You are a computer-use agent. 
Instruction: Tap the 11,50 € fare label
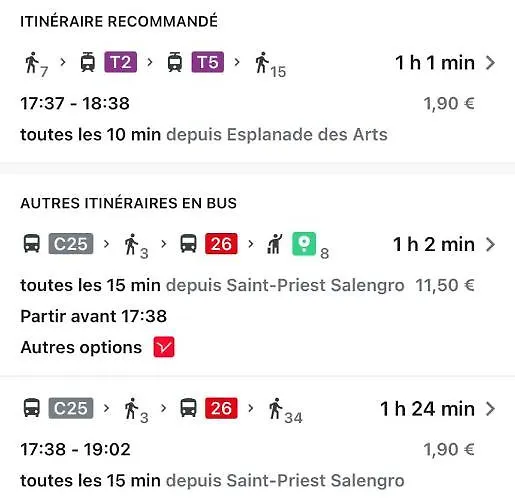pyautogui.click(x=445, y=285)
